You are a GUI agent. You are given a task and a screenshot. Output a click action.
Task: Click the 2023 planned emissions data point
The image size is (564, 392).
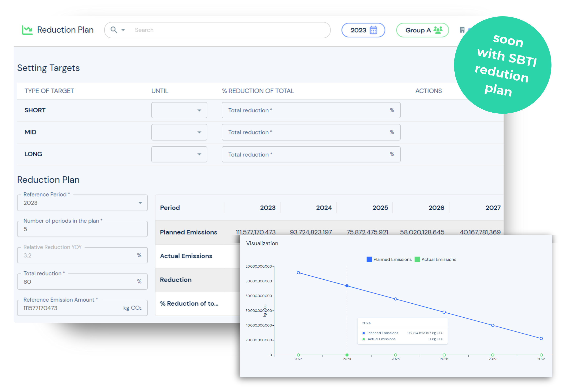point(298,273)
